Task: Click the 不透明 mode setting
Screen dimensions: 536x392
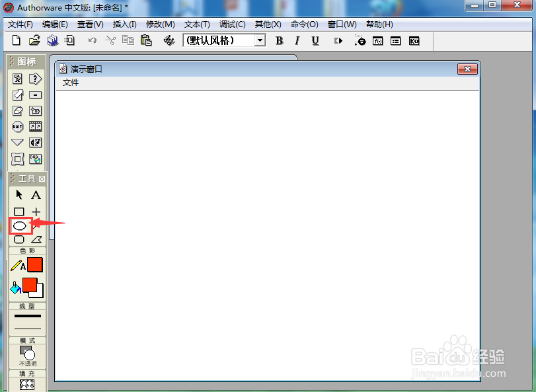Action: point(27,356)
